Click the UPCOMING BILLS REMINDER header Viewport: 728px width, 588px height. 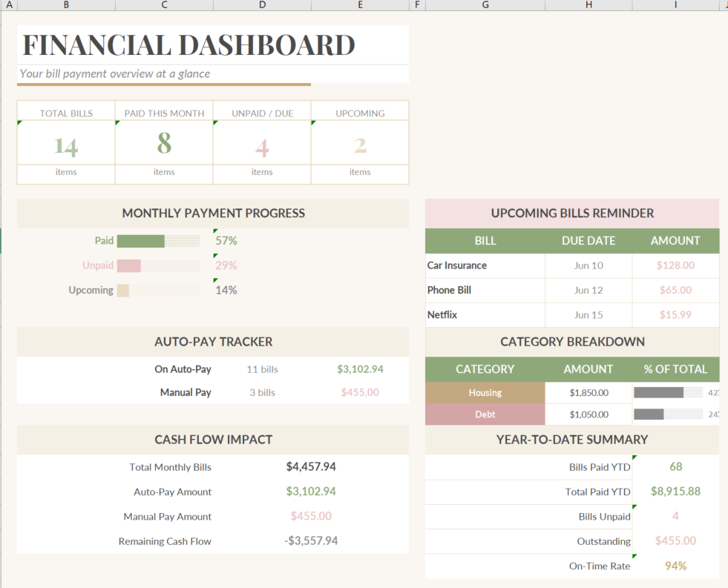point(572,214)
